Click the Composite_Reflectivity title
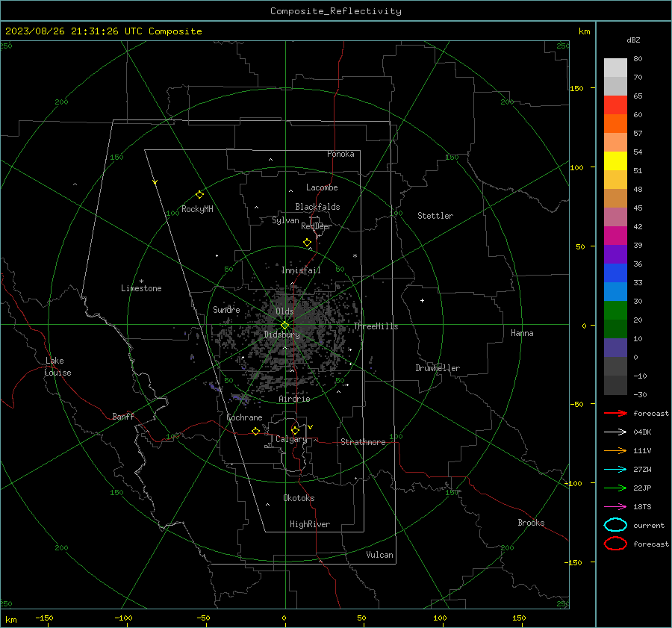 click(x=336, y=11)
